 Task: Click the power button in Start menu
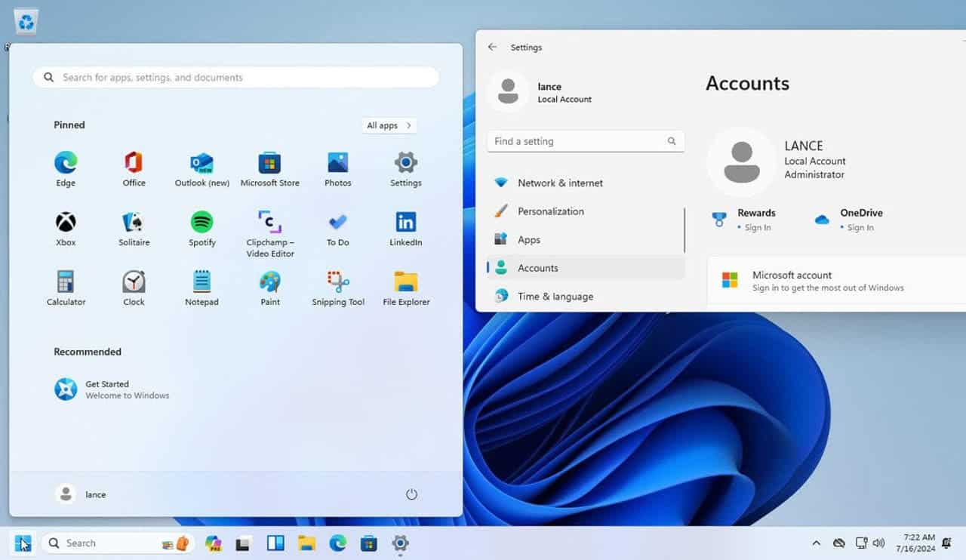[411, 494]
